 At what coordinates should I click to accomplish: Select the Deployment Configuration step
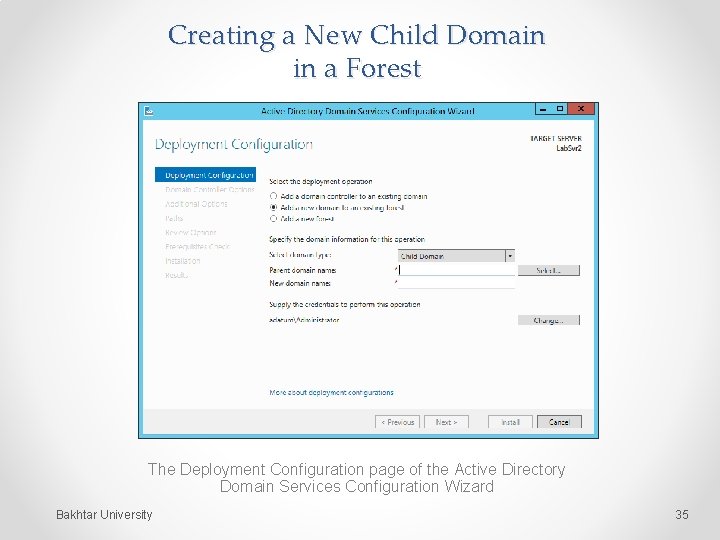click(205, 175)
